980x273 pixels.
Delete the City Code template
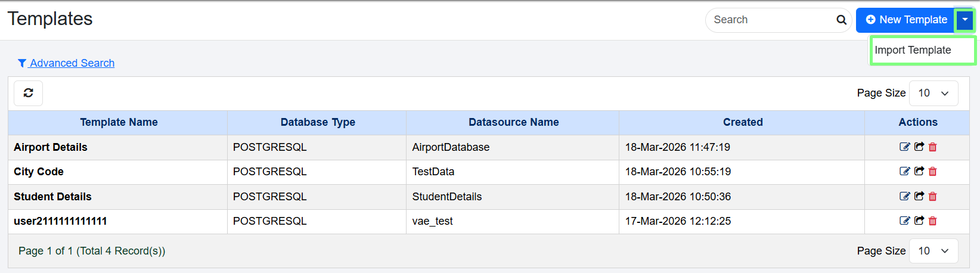933,171
